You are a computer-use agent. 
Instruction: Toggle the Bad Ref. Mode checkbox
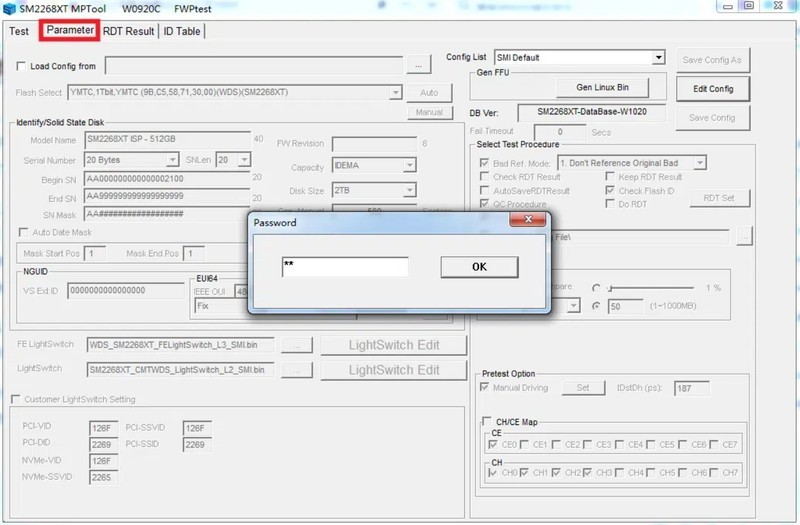click(484, 163)
